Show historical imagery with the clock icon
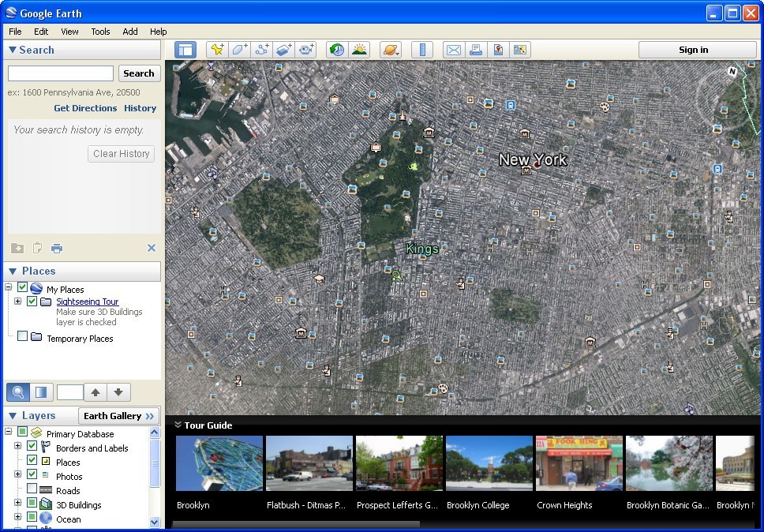 [x=336, y=49]
